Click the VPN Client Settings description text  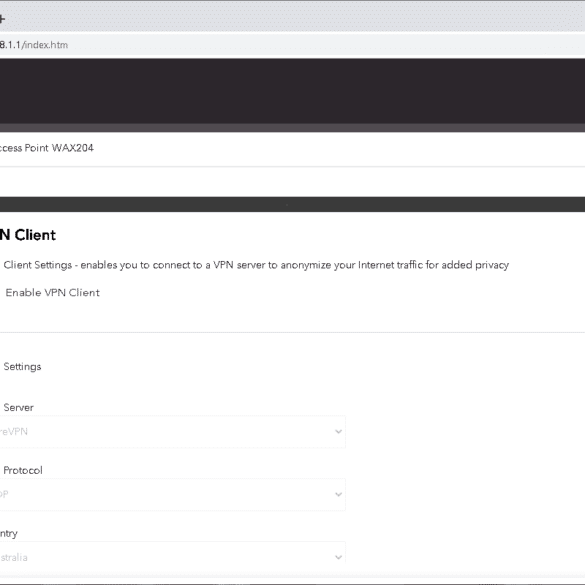pyautogui.click(x=256, y=265)
